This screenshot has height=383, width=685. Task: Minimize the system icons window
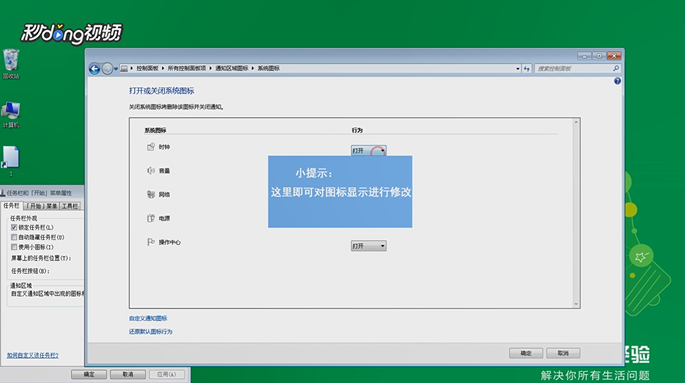pyautogui.click(x=584, y=56)
